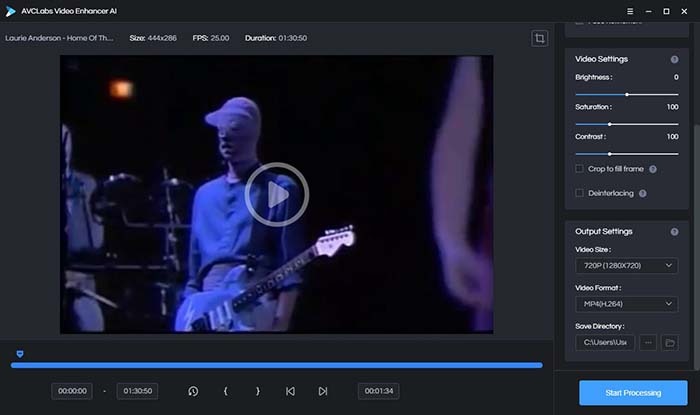
Task: Set trim end with the right brace icon
Action: [258, 391]
